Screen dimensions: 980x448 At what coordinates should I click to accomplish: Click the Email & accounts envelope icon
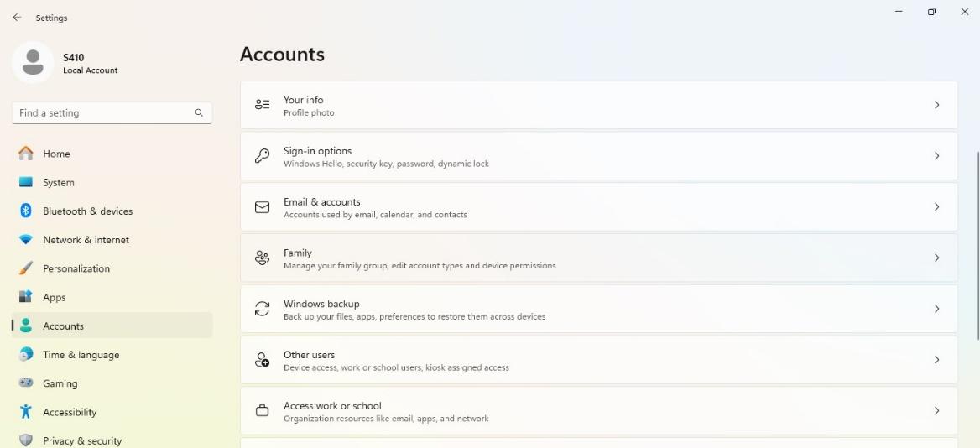[x=263, y=207]
